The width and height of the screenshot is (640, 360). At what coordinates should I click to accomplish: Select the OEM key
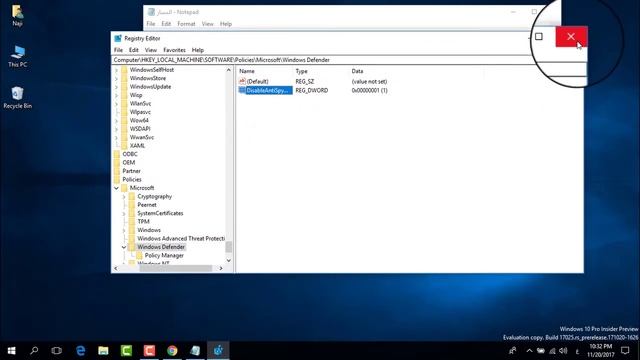(129, 162)
